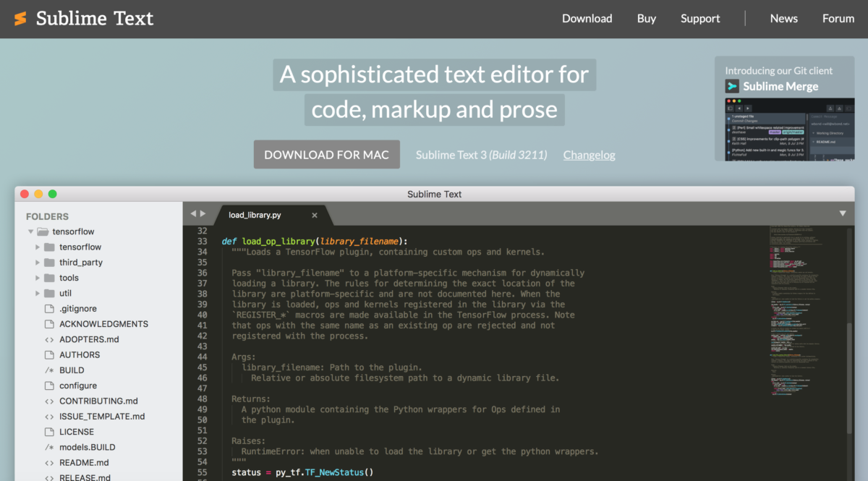Open the Buy page in navigation

[x=647, y=19]
